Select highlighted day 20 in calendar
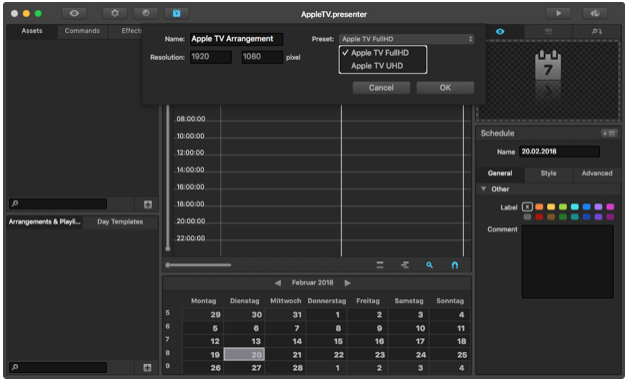This screenshot has height=382, width=630. (244, 354)
